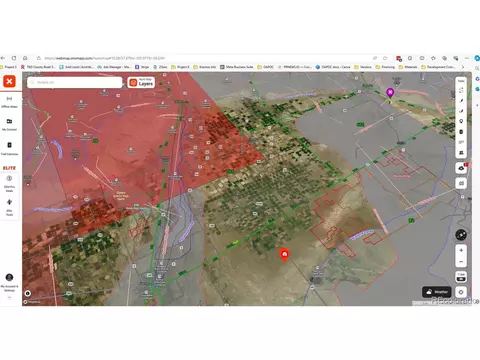The image size is (480, 360).
Task: Click the webmap URL in the address bar
Action: click(x=105, y=58)
